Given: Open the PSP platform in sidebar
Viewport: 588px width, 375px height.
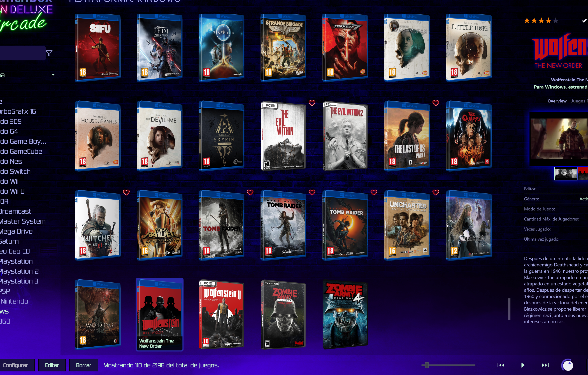Looking at the screenshot, I should pos(5,291).
